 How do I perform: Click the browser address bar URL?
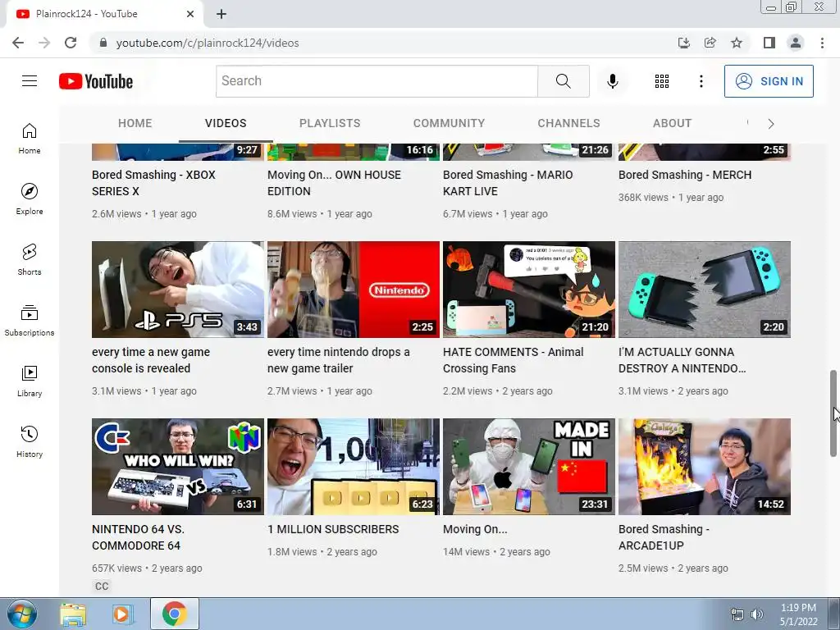pos(208,43)
